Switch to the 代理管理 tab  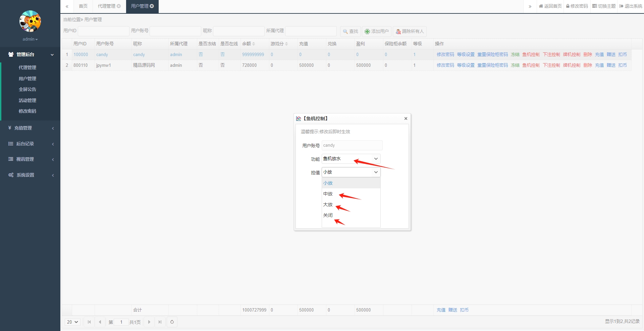pyautogui.click(x=106, y=6)
